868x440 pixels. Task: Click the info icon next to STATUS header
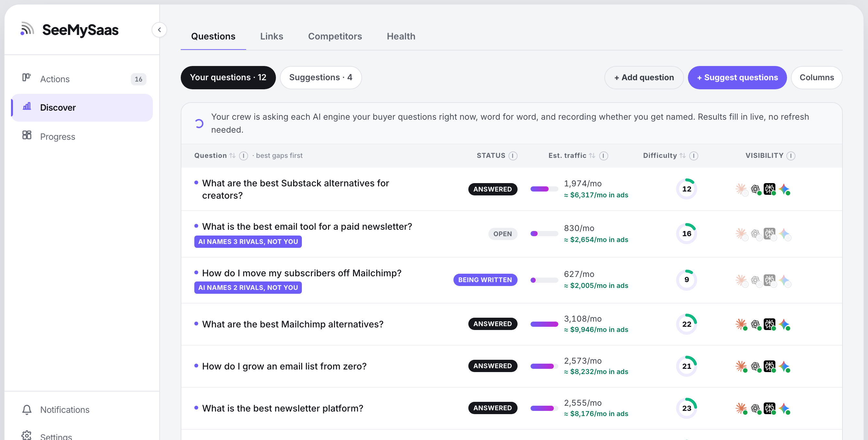coord(513,156)
